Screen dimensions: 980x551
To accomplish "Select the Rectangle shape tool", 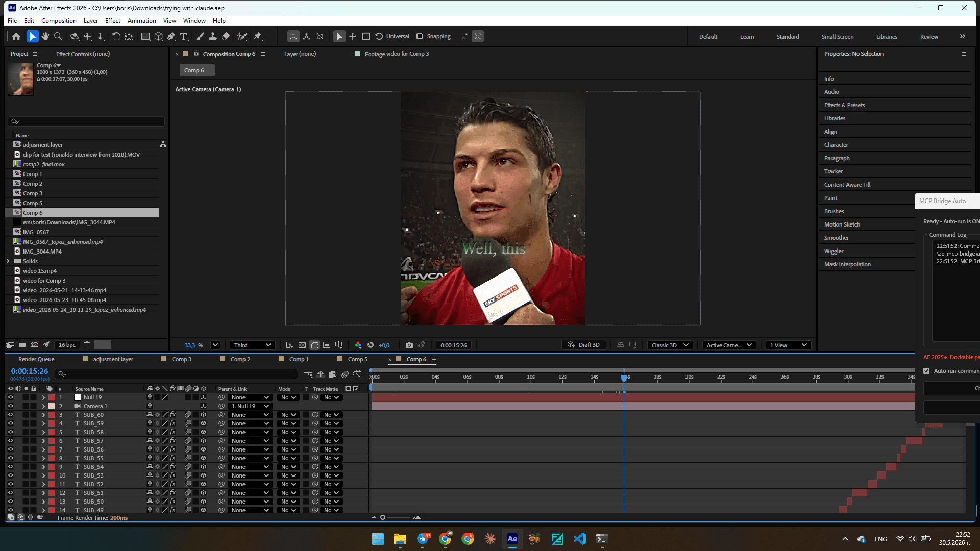I will pos(145,36).
